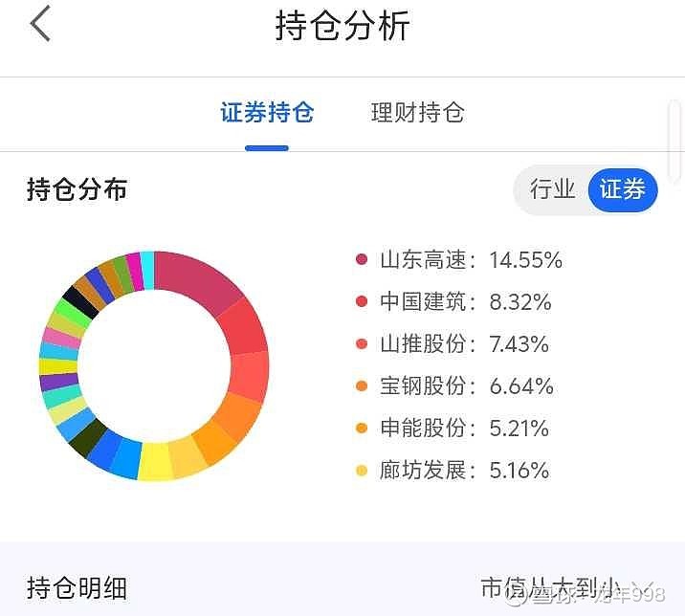The height and width of the screenshot is (616, 685).
Task: Select the 证券 distribution toggle
Action: [x=622, y=189]
